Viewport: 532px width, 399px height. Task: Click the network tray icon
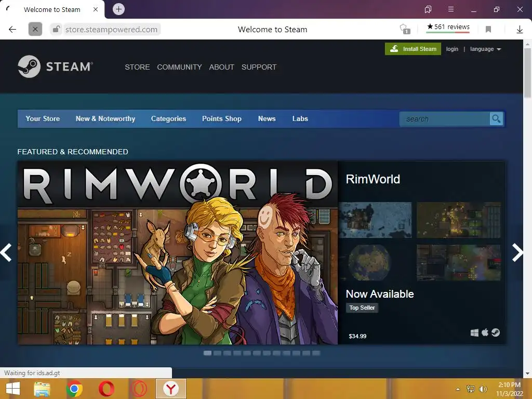pos(471,389)
